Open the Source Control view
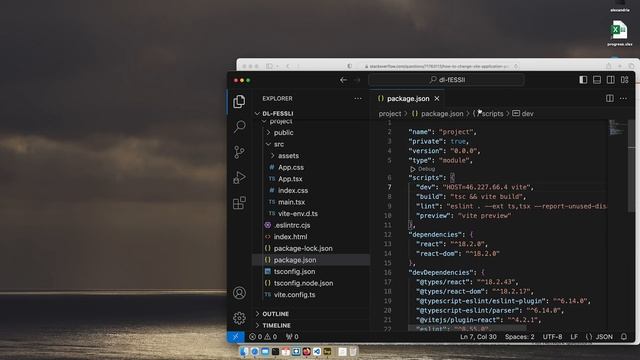 tap(239, 152)
